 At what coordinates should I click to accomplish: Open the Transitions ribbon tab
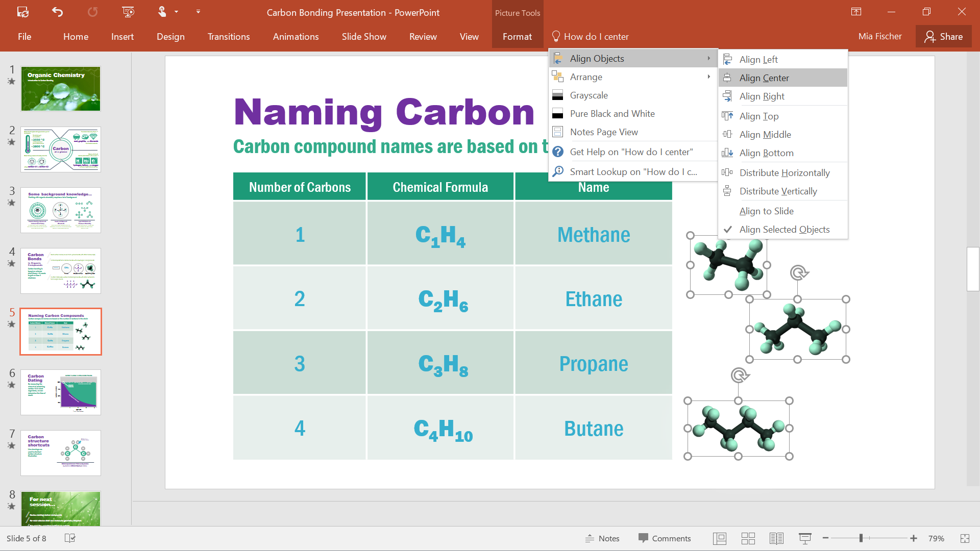pos(228,37)
